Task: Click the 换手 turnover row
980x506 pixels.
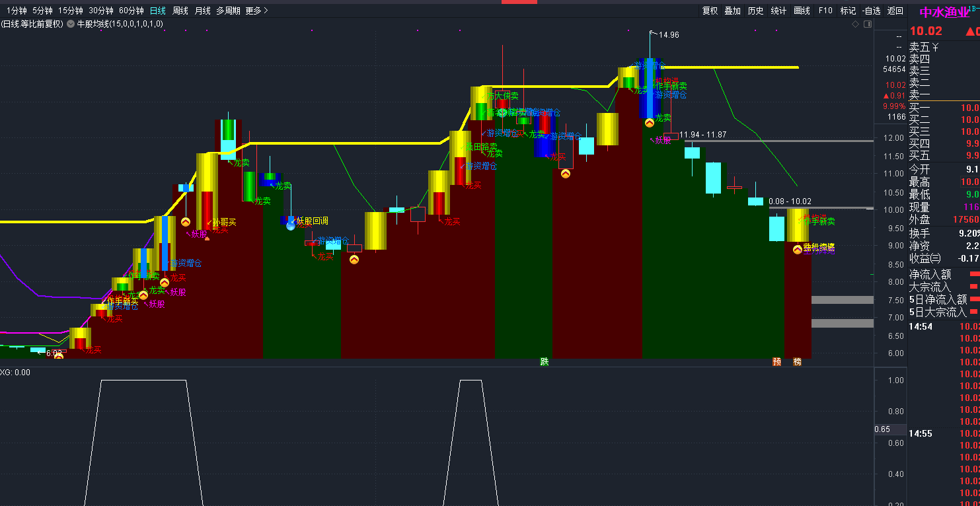Action: (944, 233)
